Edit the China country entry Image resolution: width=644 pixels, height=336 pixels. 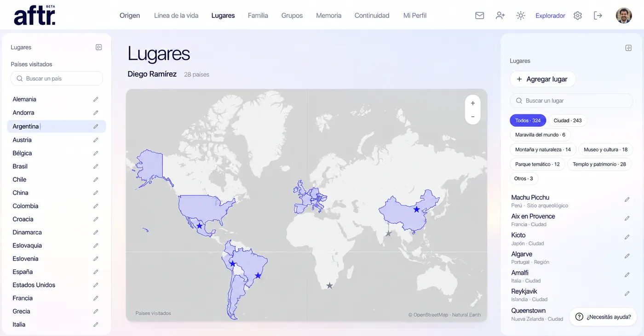click(x=96, y=193)
